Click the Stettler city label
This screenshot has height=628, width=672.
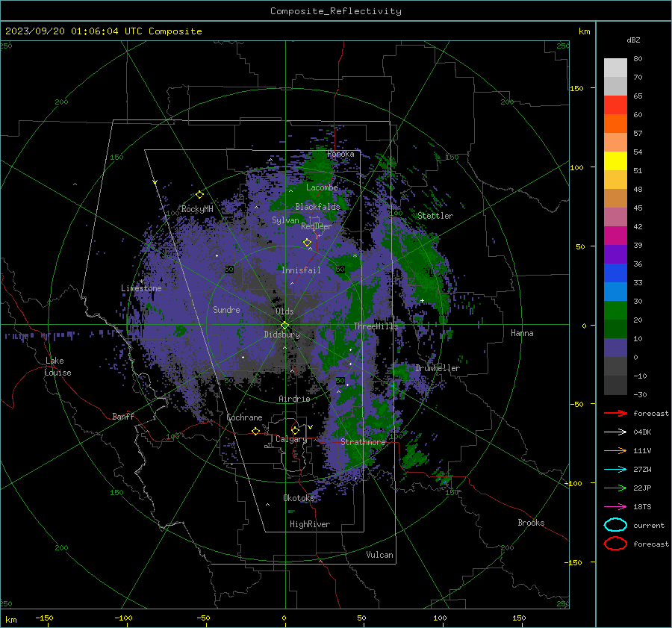tap(435, 216)
